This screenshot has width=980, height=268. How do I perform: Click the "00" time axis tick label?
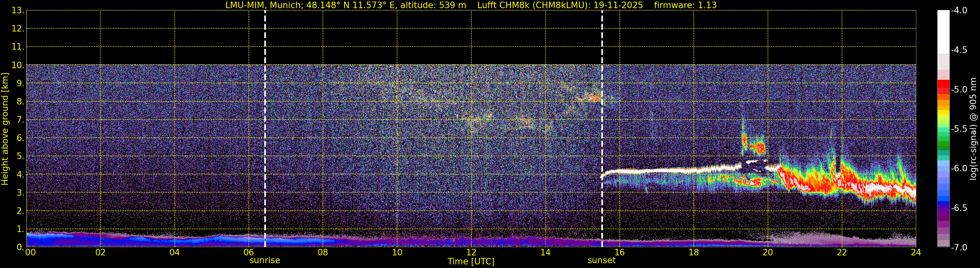[31, 252]
